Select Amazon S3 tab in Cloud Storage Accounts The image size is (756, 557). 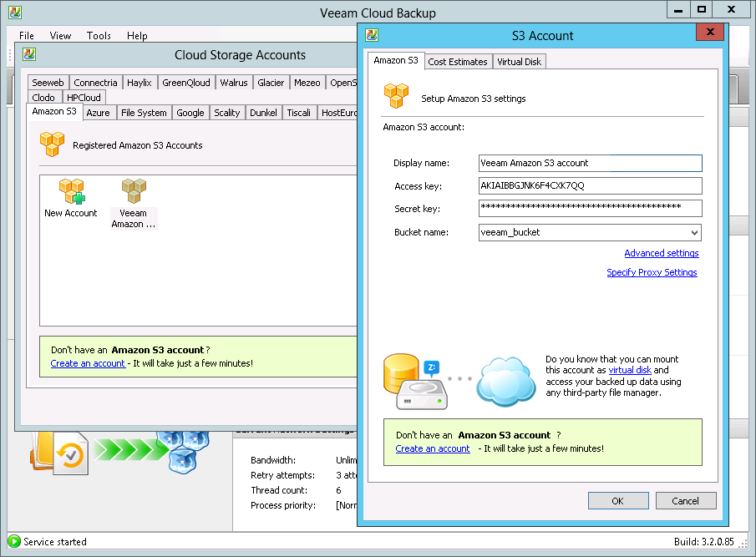tap(54, 111)
